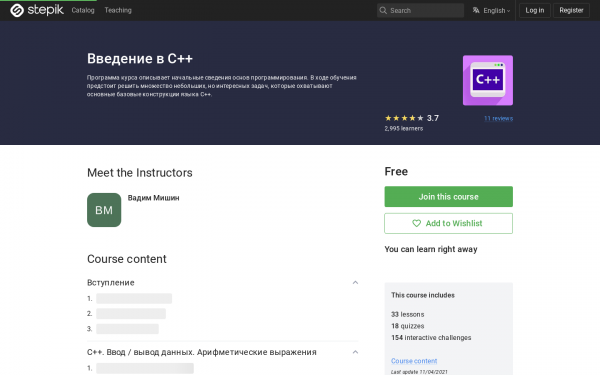This screenshot has width=600, height=375.
Task: Open the Teaching menu item
Action: tap(118, 10)
